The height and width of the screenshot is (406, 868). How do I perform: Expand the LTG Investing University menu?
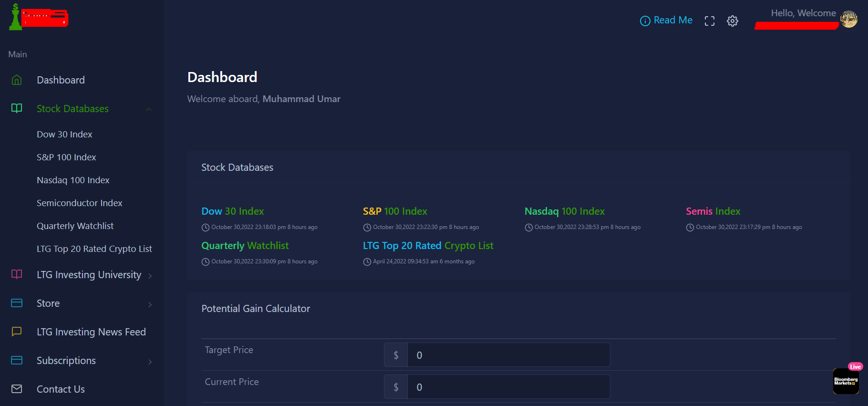[150, 276]
